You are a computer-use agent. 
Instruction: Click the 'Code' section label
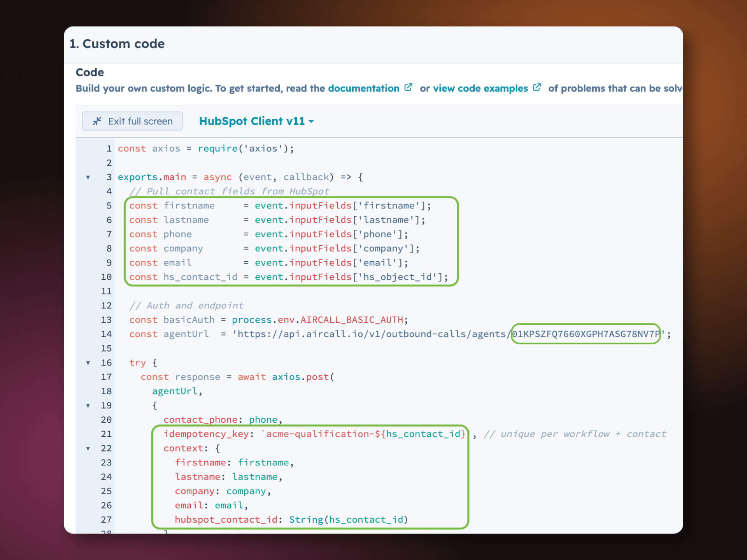(90, 72)
